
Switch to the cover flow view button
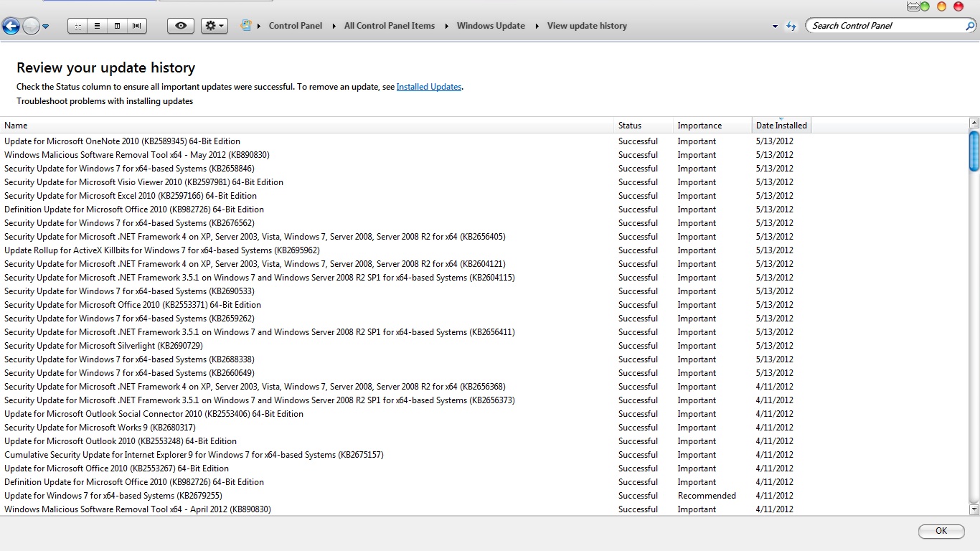coord(137,26)
